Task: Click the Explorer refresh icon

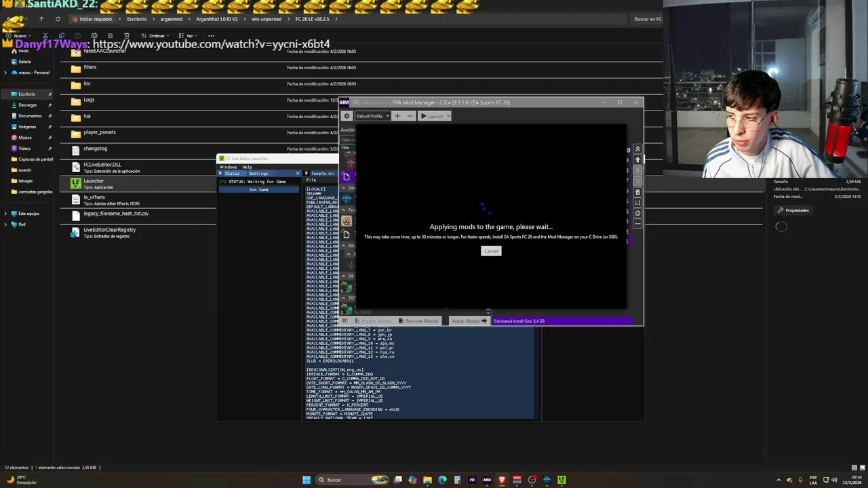Action: pos(58,19)
